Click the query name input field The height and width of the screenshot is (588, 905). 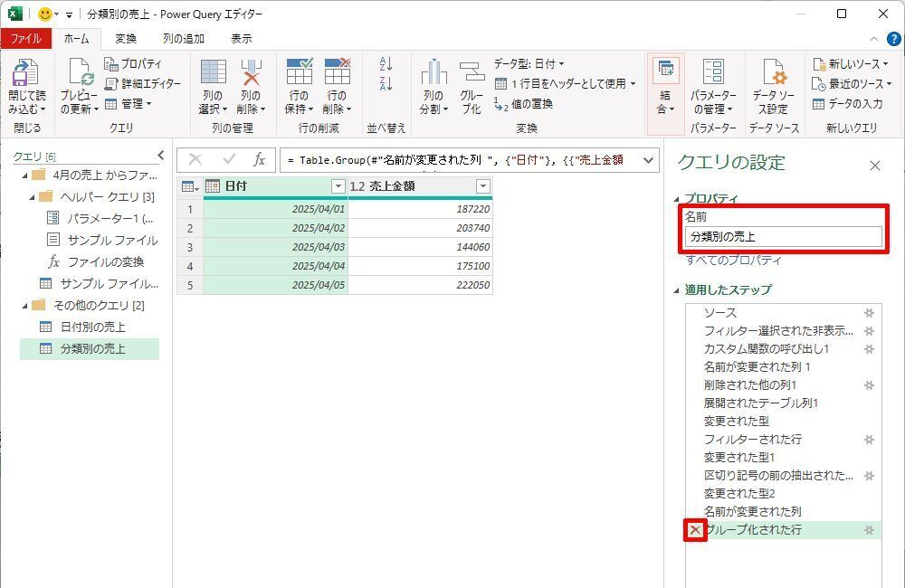[784, 237]
